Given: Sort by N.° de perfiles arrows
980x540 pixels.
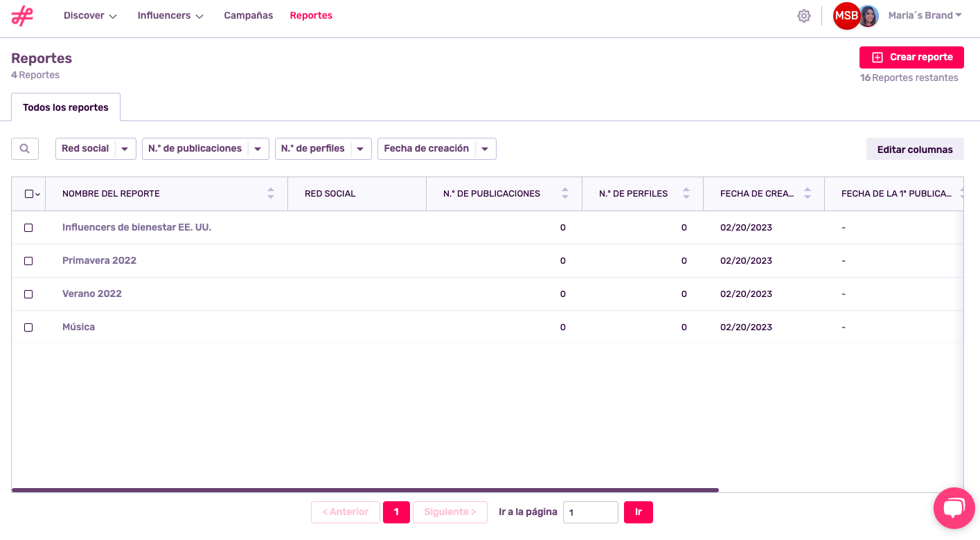Looking at the screenshot, I should pyautogui.click(x=686, y=194).
